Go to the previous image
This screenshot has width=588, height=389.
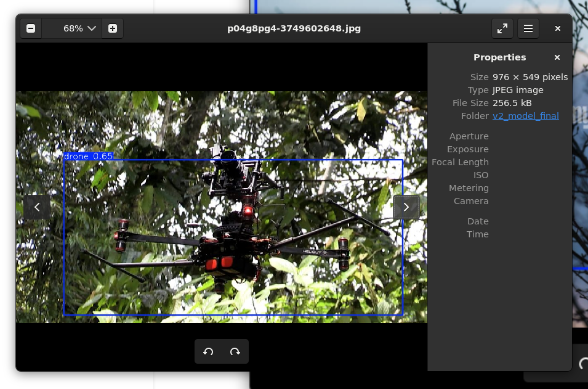[37, 207]
